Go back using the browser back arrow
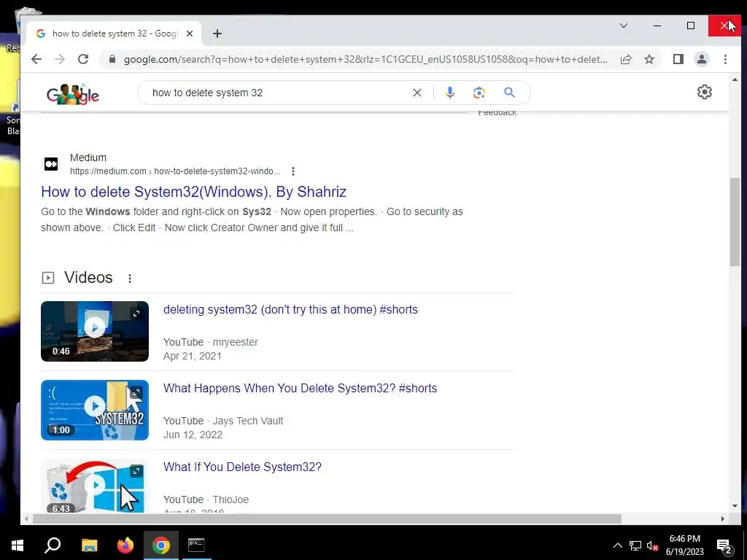 pyautogui.click(x=36, y=59)
